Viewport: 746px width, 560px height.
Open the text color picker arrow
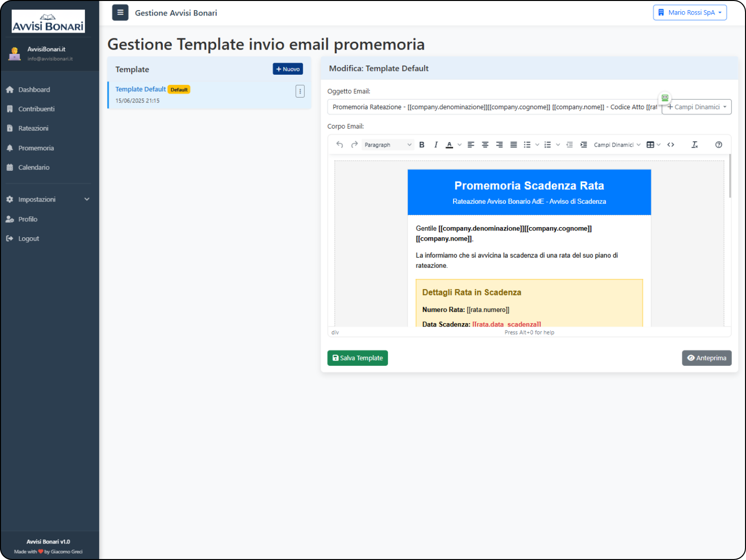(x=459, y=145)
